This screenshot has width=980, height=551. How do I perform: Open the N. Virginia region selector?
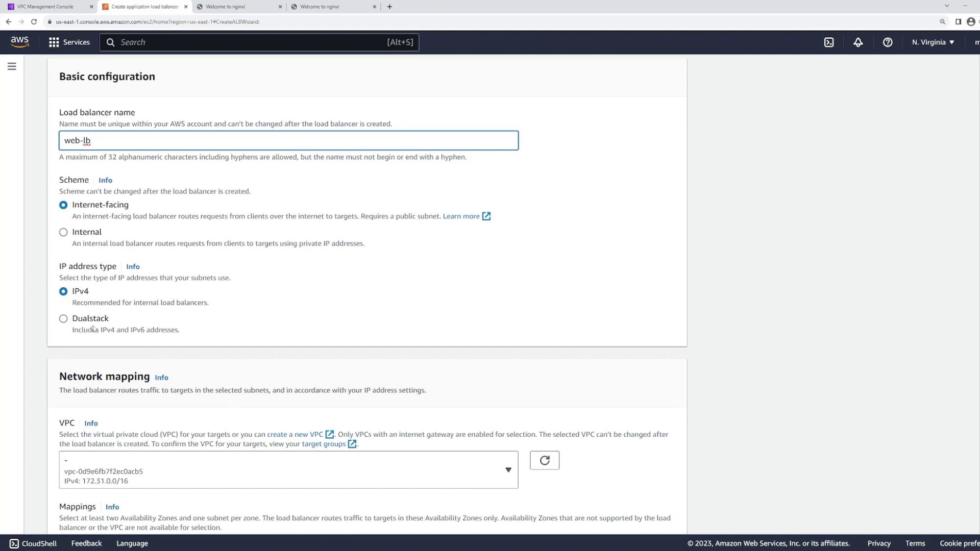coord(933,42)
